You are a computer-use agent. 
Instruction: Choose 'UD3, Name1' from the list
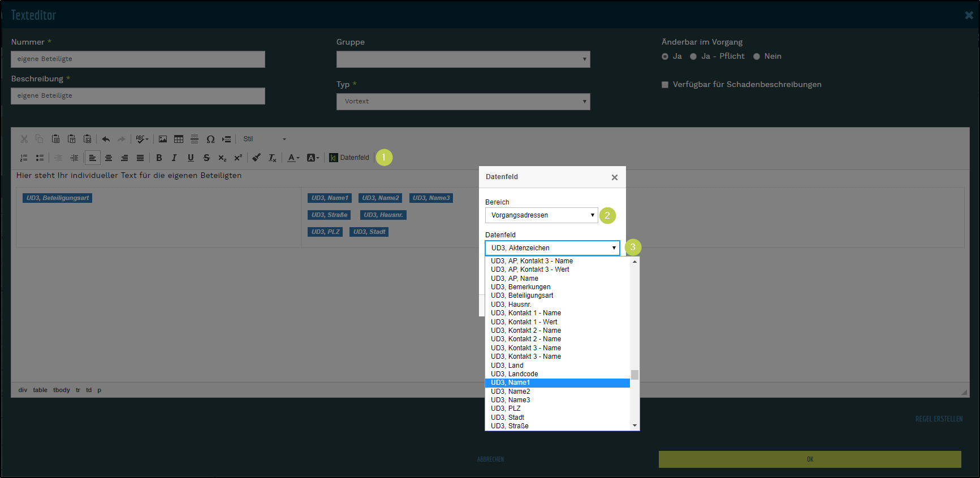point(557,383)
